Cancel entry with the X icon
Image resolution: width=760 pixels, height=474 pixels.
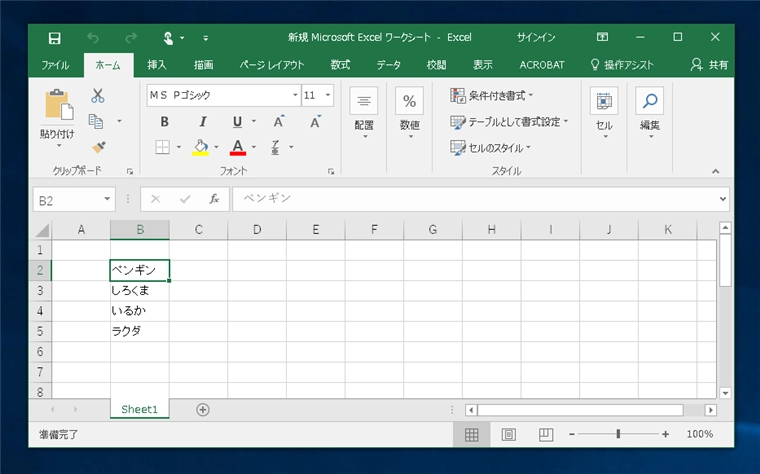156,199
